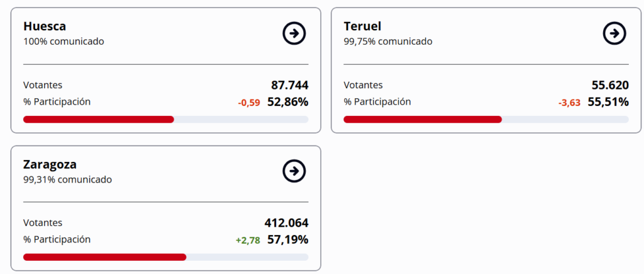This screenshot has height=274, width=644.
Task: Click the red -0,59 change in Huesca
Action: coord(249,103)
